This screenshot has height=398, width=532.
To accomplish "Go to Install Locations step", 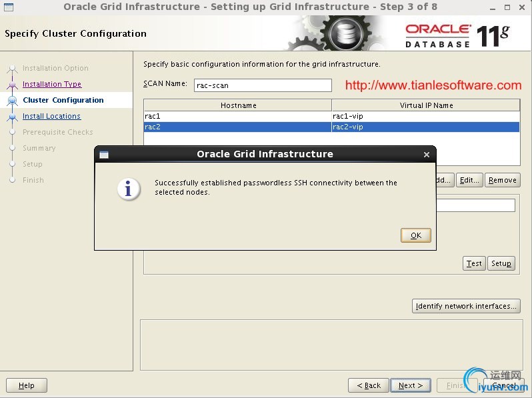I will [51, 116].
